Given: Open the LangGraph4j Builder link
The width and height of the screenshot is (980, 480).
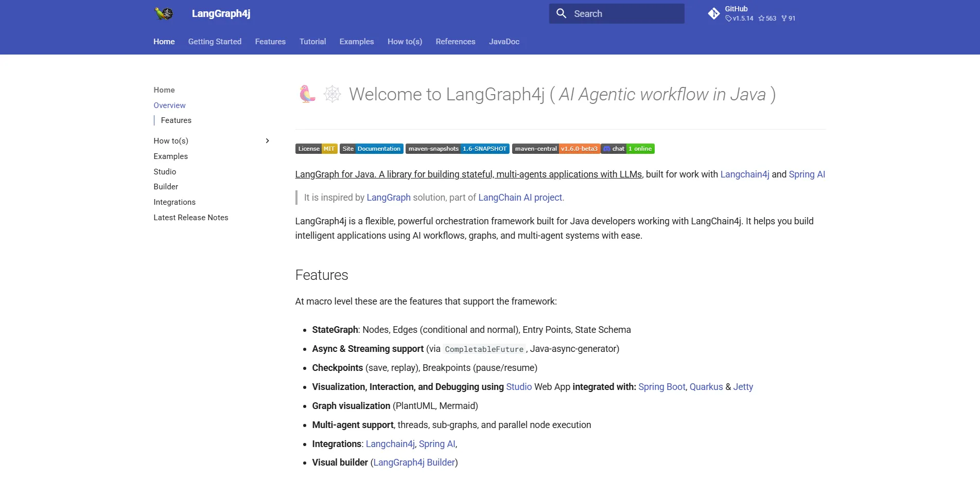Looking at the screenshot, I should pyautogui.click(x=414, y=463).
